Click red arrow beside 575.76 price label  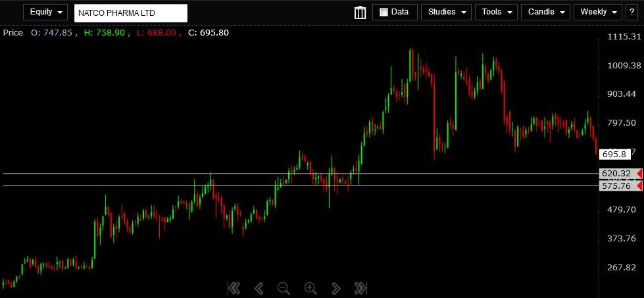pos(639,186)
